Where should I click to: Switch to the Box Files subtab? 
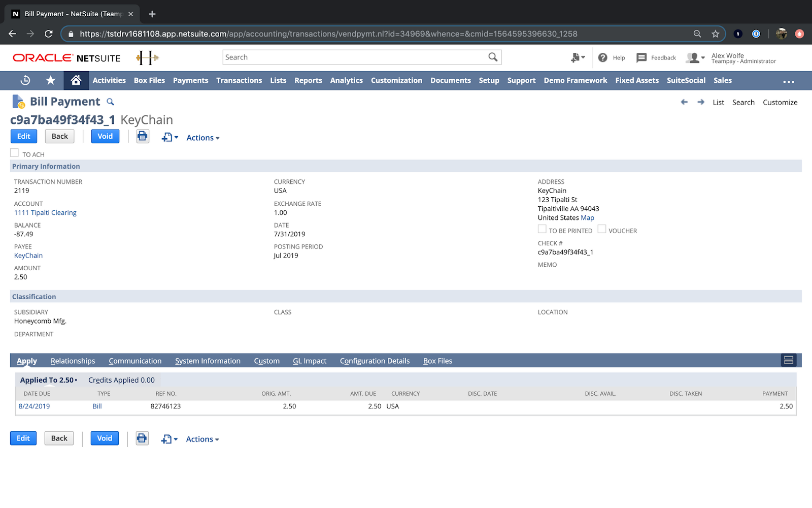point(437,361)
